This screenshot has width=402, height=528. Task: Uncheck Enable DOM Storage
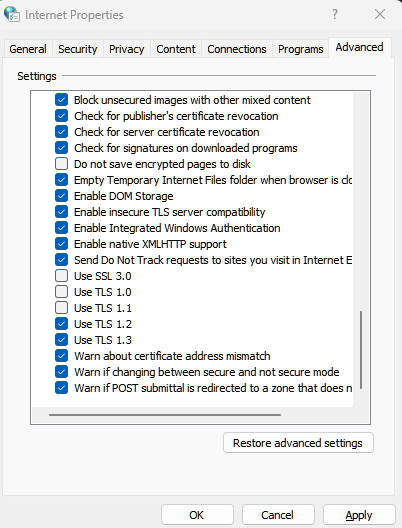61,196
